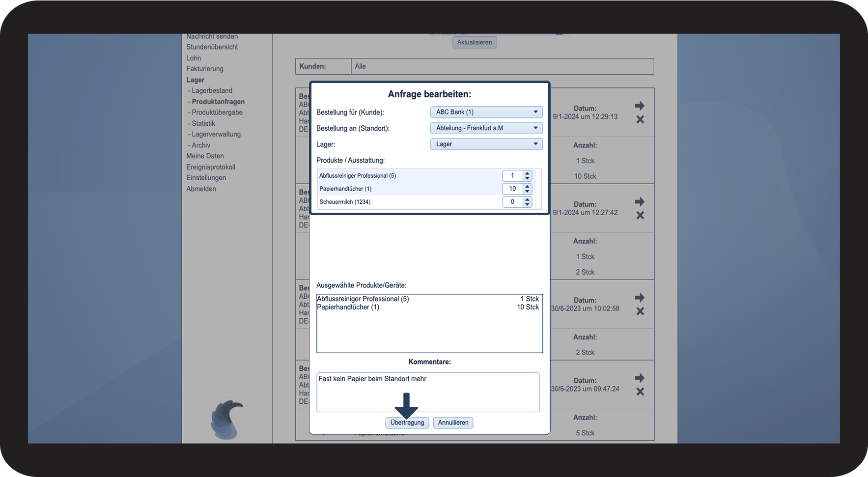Click forward arrow for 9/1-2024 12:27:42 request
Image resolution: width=868 pixels, height=477 pixels.
click(x=640, y=201)
